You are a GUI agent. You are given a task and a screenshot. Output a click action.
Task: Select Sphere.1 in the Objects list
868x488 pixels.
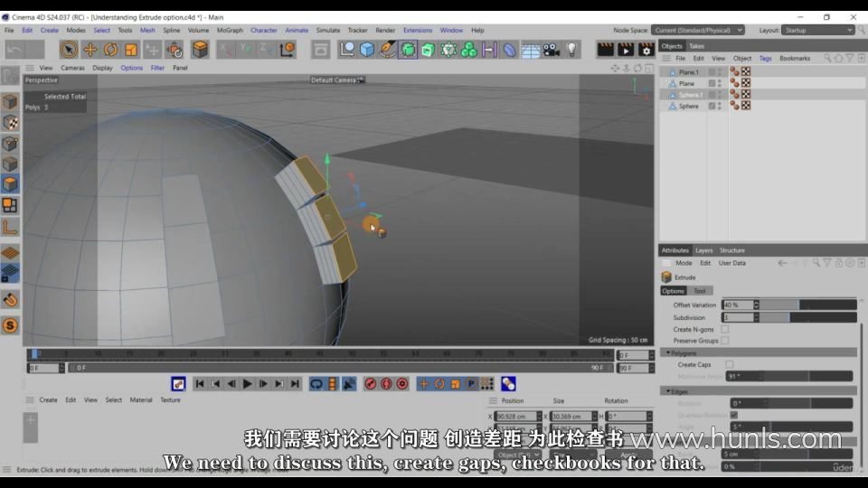click(x=689, y=95)
